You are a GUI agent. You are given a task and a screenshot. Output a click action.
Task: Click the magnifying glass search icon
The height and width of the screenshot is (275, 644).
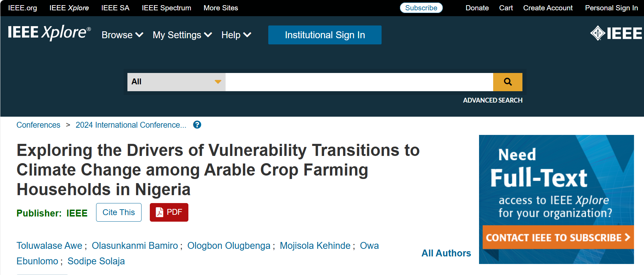click(508, 82)
